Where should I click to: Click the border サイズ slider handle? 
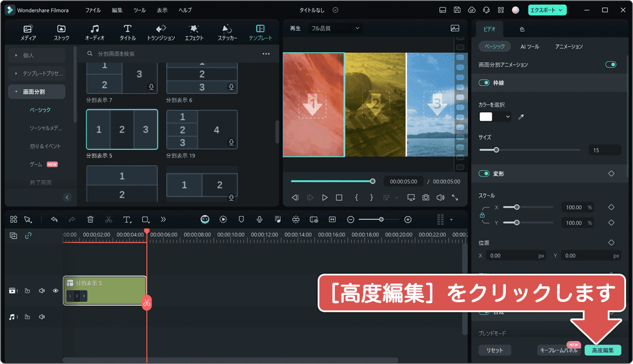click(496, 150)
